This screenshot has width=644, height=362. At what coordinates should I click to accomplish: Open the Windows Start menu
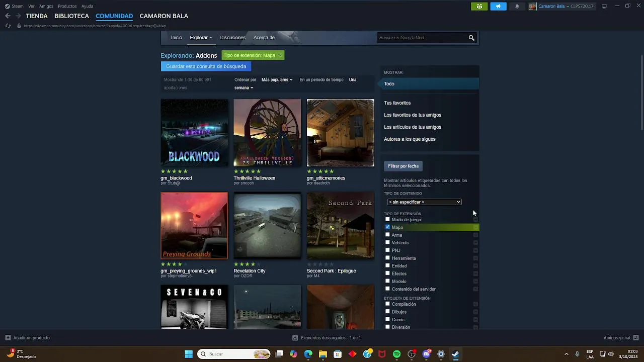(189, 354)
